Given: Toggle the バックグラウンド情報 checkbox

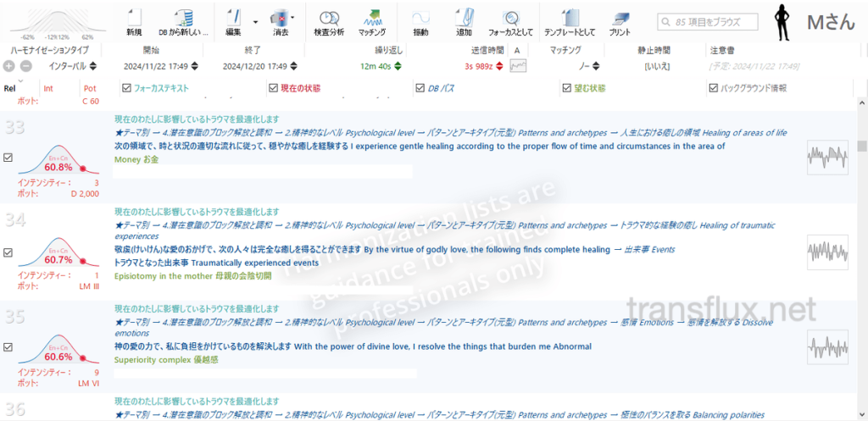Looking at the screenshot, I should click(x=713, y=88).
